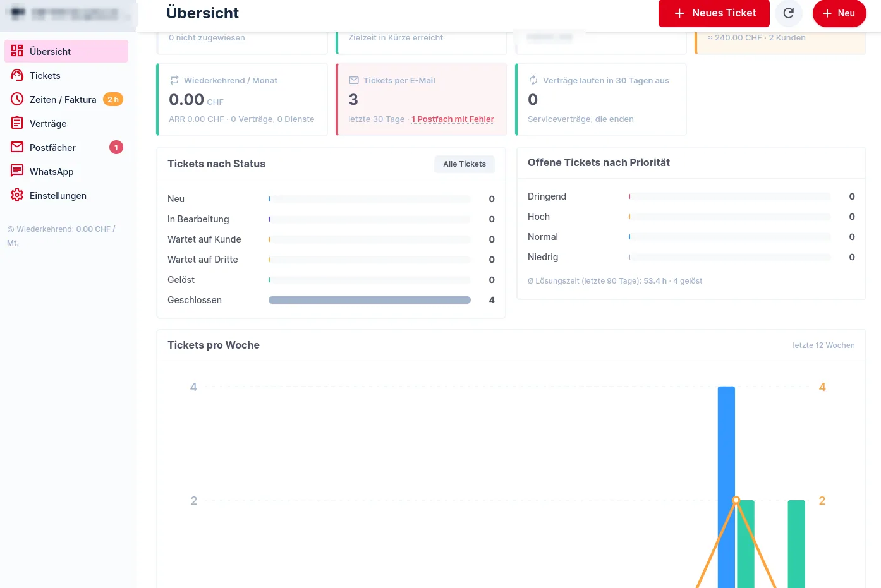Click the Übersicht dashboard icon in sidebar
The height and width of the screenshot is (588, 881).
pos(17,51)
